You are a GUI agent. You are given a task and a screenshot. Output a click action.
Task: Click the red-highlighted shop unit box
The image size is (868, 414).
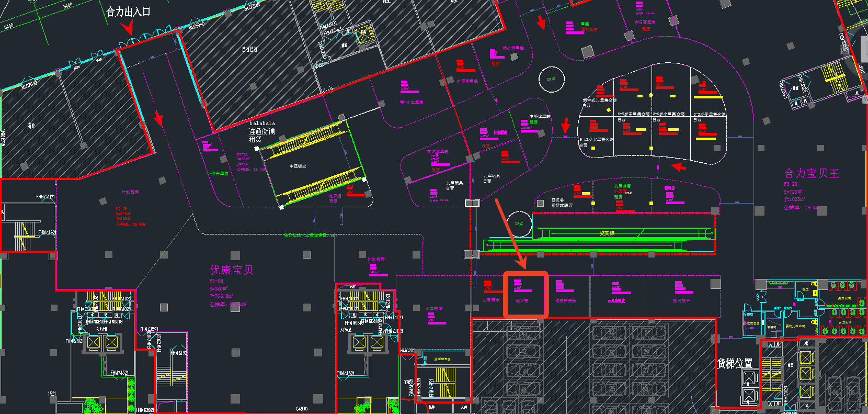click(x=526, y=295)
